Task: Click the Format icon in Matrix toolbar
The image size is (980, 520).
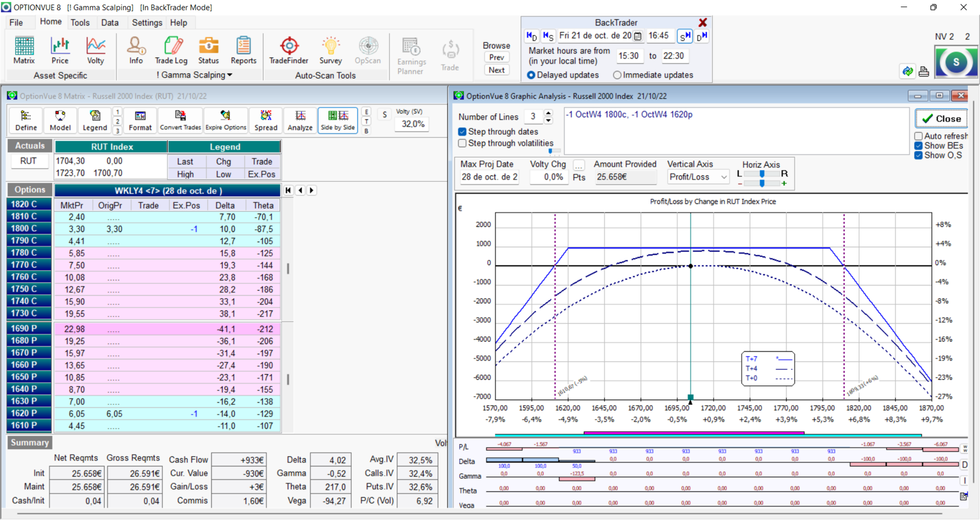Action: pos(140,120)
